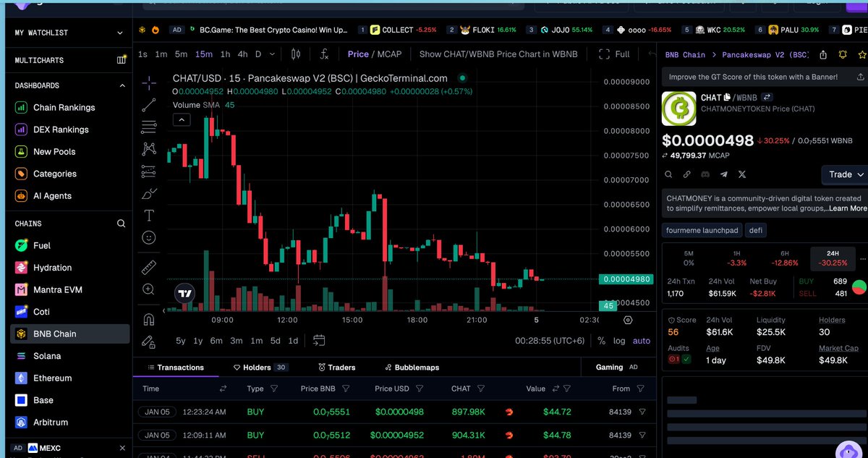Share this pool via the share icon
This screenshot has height=458, width=868.
tap(823, 55)
